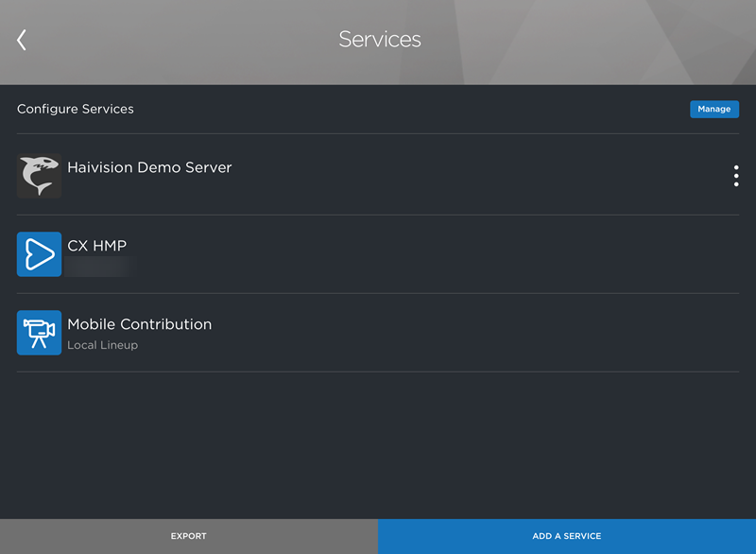Click the Haivision Demo Server row

tap(378, 175)
